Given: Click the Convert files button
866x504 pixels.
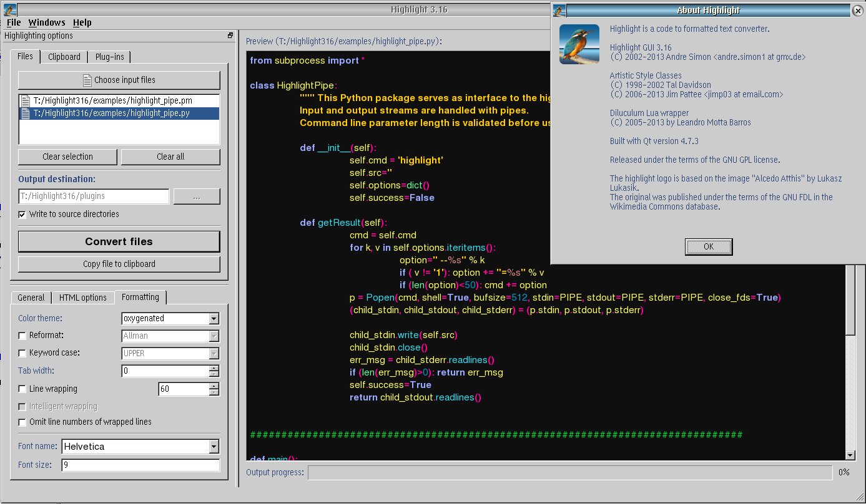Looking at the screenshot, I should coord(119,242).
